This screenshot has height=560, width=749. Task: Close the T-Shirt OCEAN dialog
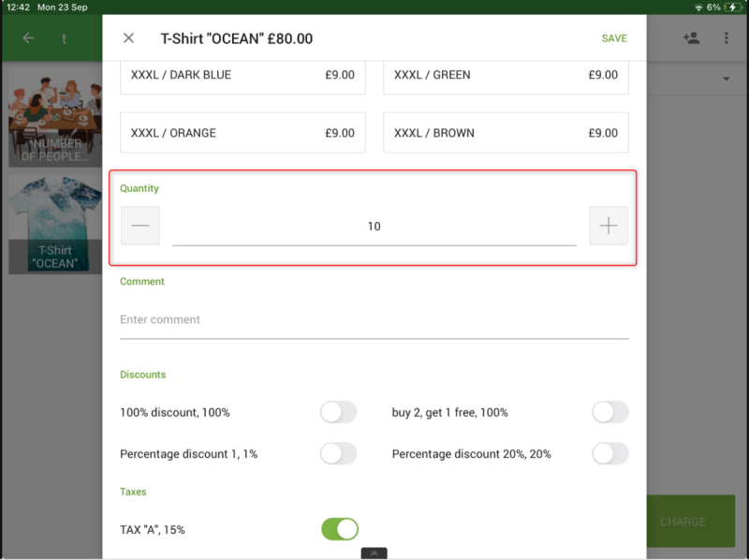point(128,38)
